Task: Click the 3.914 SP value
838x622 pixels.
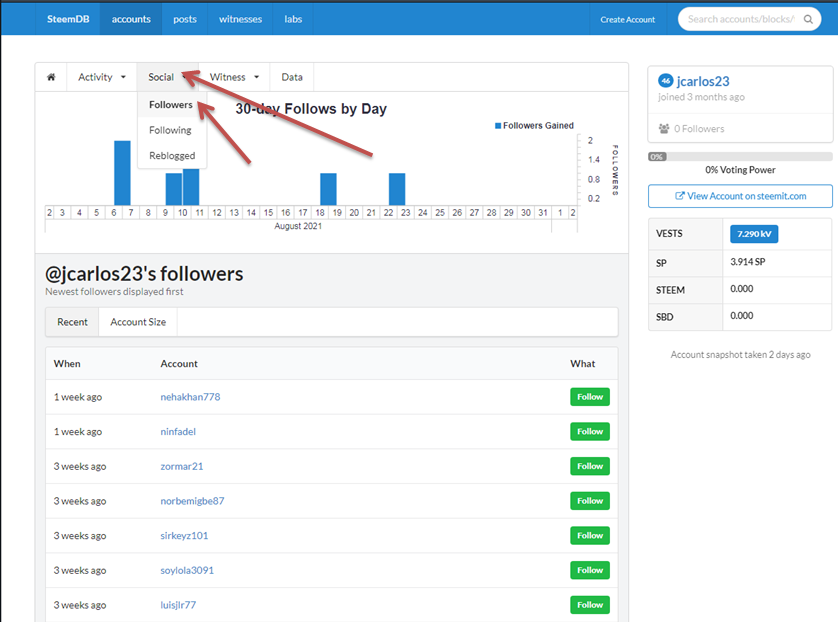Action: [x=748, y=262]
